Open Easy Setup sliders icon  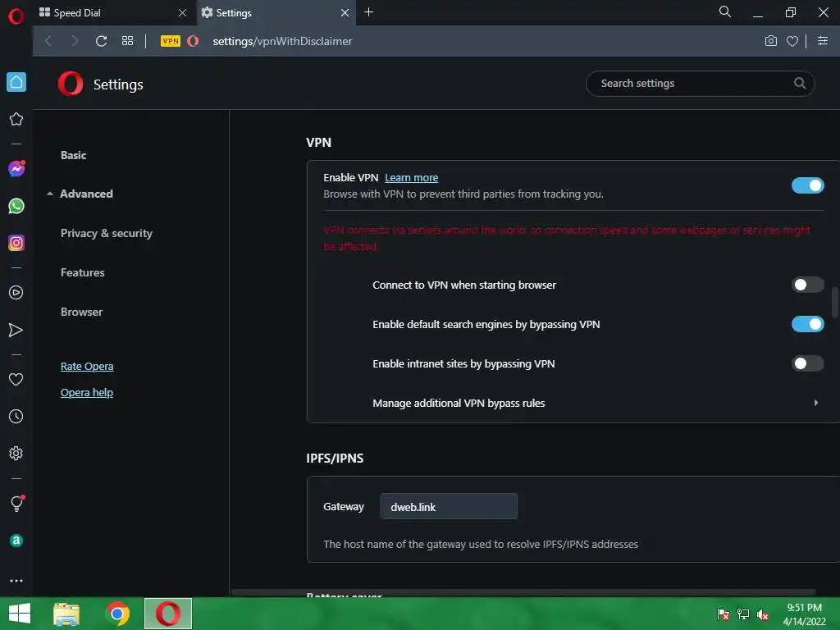coord(823,41)
